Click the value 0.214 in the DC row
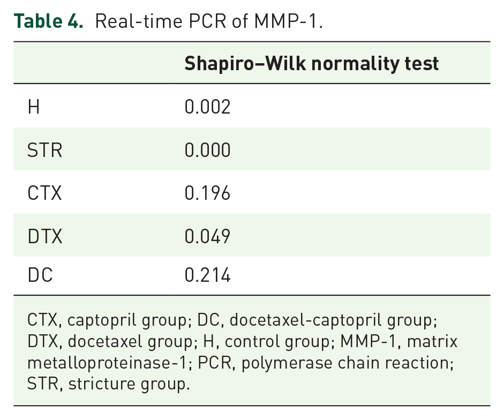The height and width of the screenshot is (420, 504). coord(208,275)
